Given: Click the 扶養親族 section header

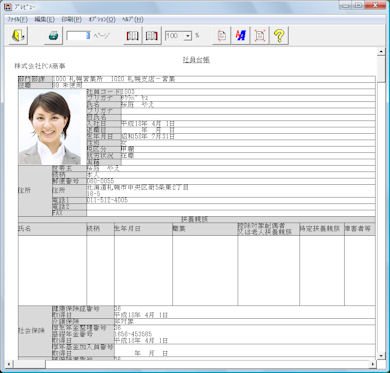Looking at the screenshot, I should pyautogui.click(x=195, y=219).
